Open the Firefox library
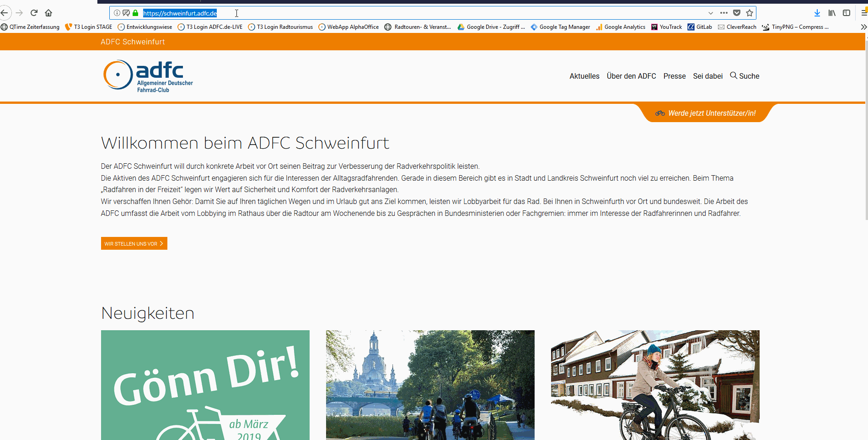 tap(832, 13)
